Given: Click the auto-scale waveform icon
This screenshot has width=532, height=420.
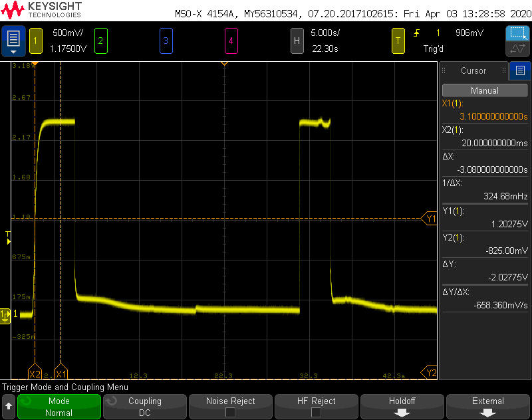Looking at the screenshot, I should pyautogui.click(x=517, y=49).
